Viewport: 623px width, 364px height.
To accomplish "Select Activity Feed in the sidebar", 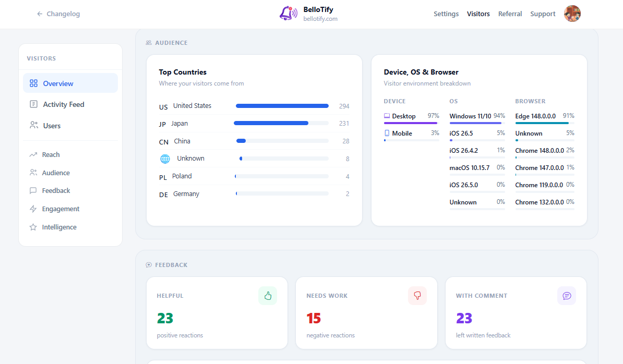I will (x=70, y=104).
